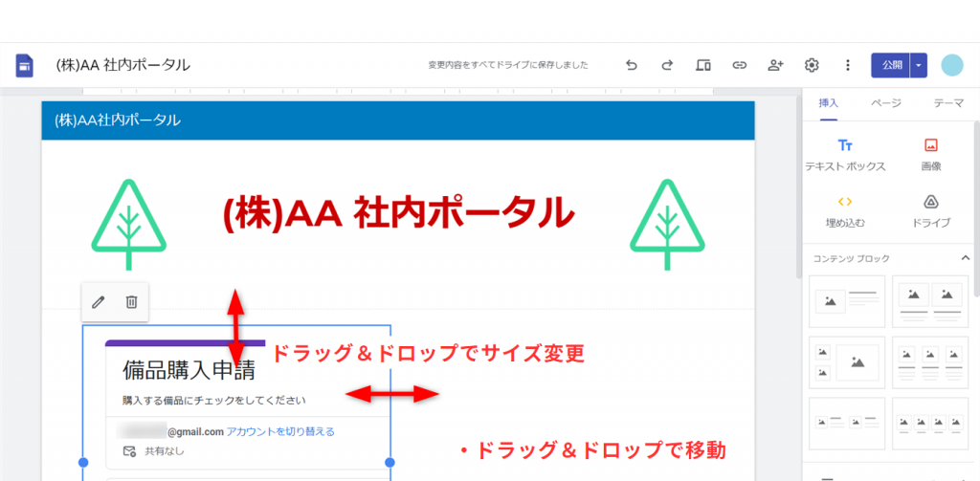Open share with others icon
This screenshot has width=980, height=481.
click(775, 65)
